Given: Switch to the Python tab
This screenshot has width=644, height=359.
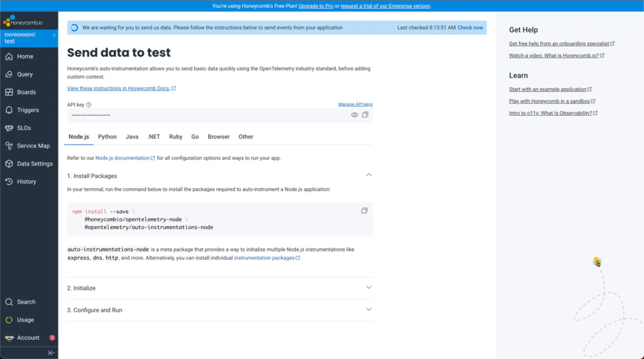Looking at the screenshot, I should pyautogui.click(x=107, y=136).
